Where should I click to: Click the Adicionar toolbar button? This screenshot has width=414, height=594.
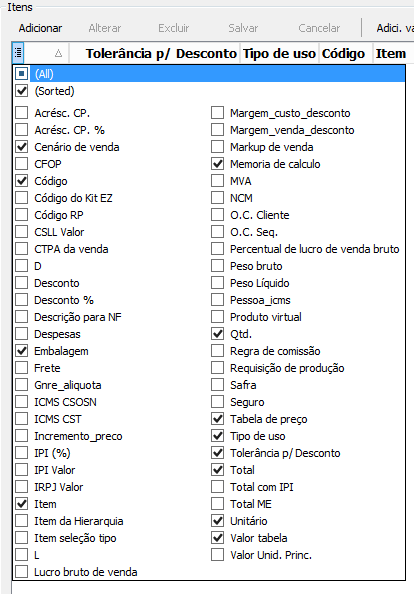(40, 28)
